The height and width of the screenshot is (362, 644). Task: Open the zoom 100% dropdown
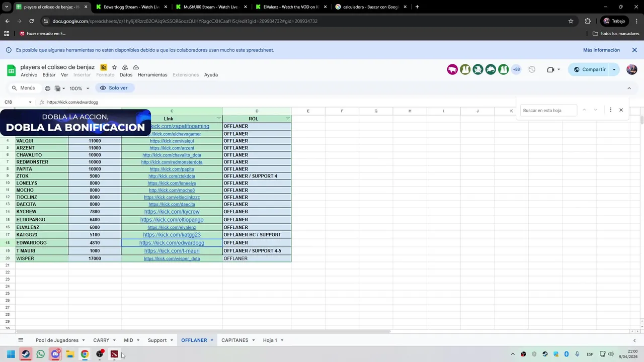click(x=79, y=88)
